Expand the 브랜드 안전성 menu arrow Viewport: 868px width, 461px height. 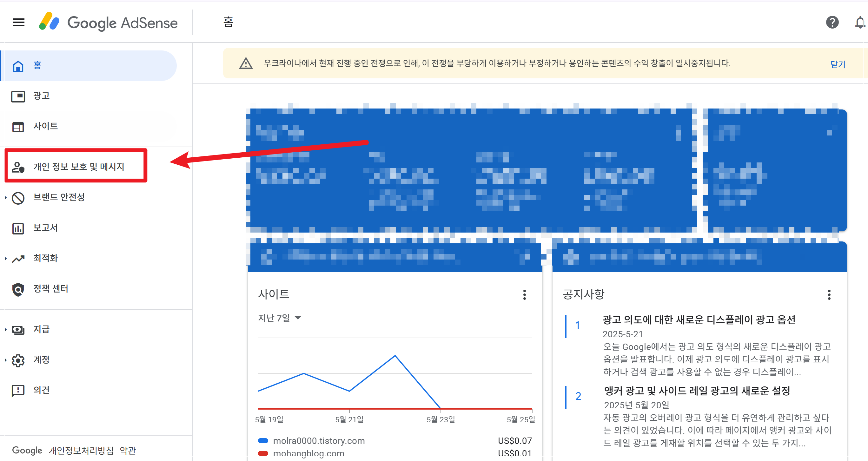(x=6, y=198)
